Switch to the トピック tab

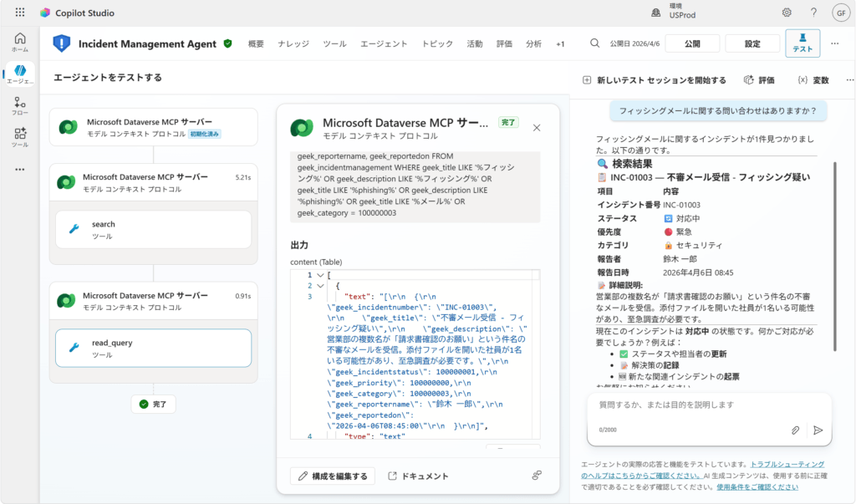click(x=437, y=43)
